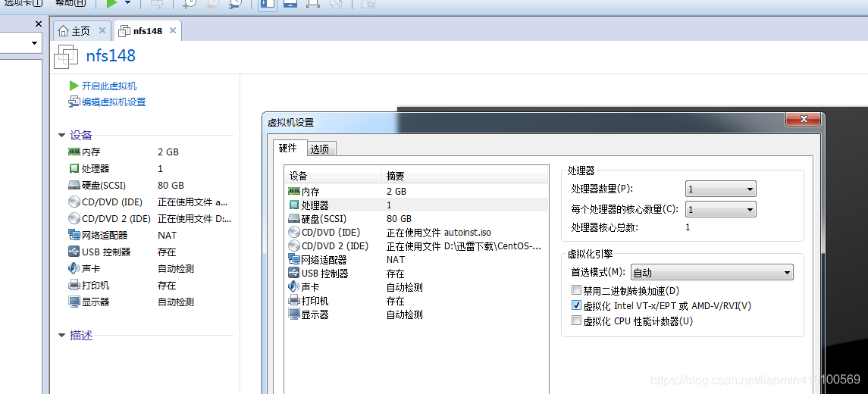Select the USB 控制器 row icon in the dialog
The image size is (868, 394).
tap(294, 274)
